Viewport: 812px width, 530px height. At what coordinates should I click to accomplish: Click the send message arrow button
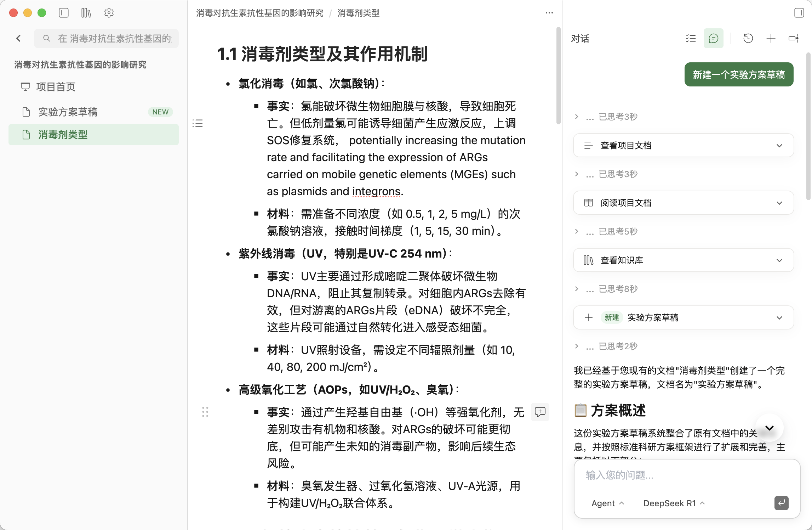pos(781,503)
